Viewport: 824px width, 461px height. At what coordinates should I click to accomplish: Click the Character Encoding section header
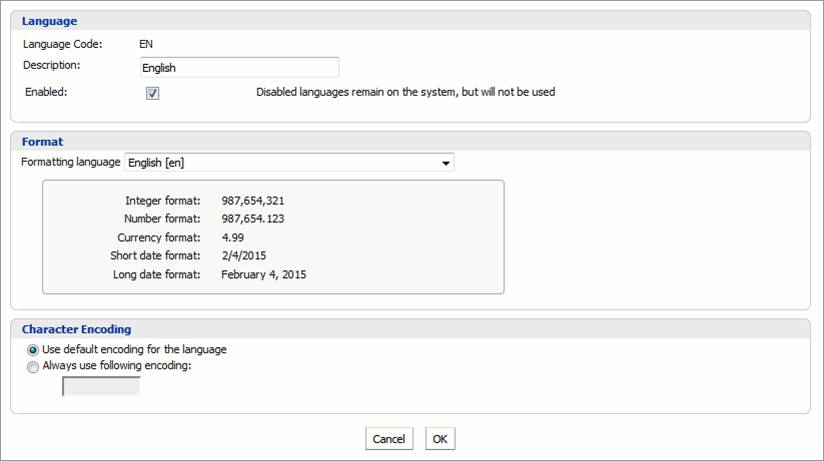pos(77,329)
